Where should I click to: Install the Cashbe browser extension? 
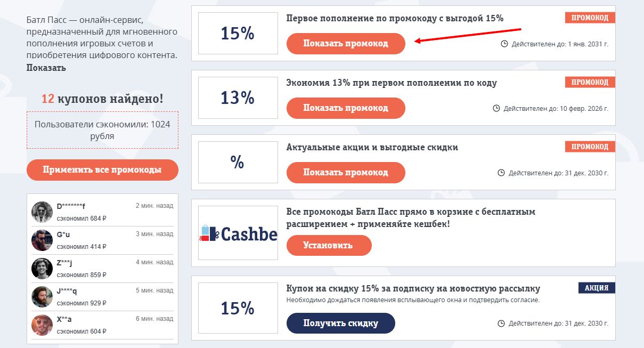(329, 245)
